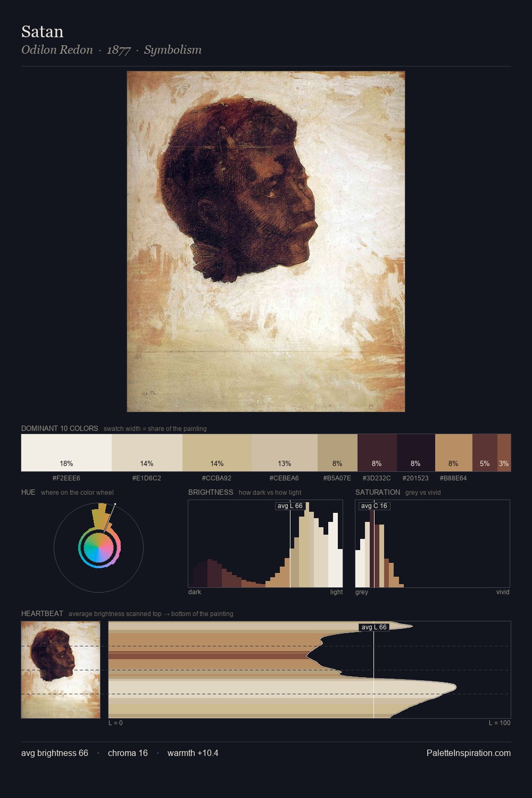Click the 'BRIGHTNESS' section heading
Image resolution: width=532 pixels, height=798 pixels.
(x=211, y=492)
